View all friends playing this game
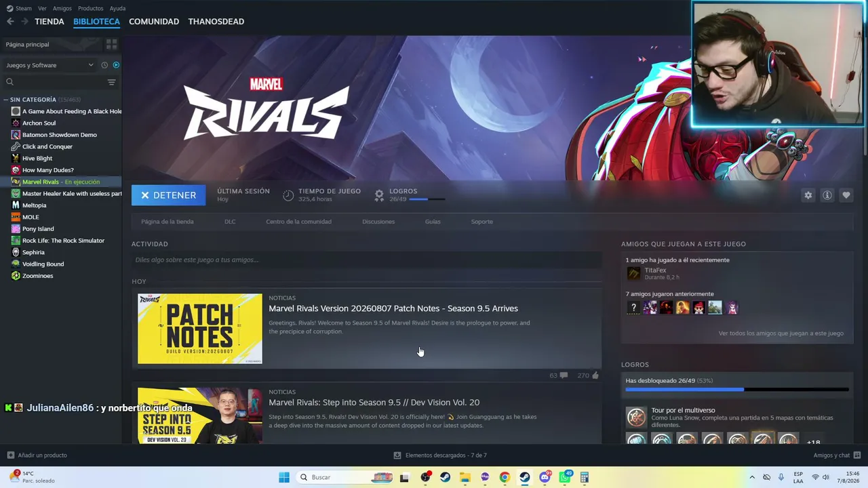 click(x=781, y=333)
